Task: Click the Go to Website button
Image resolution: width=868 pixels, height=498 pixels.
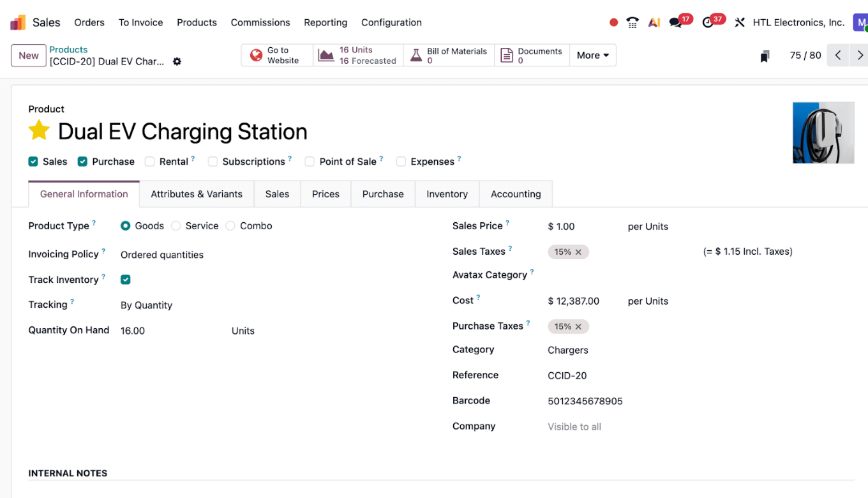Action: point(277,55)
